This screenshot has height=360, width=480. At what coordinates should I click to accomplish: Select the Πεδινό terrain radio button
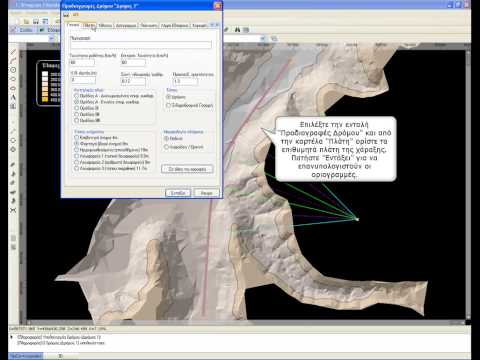(x=166, y=138)
